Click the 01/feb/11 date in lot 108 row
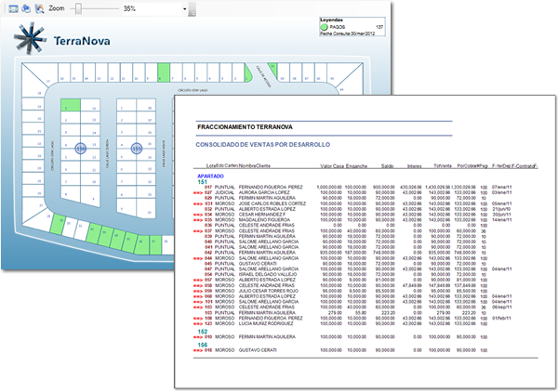This screenshot has width=558, height=392. coord(501,318)
